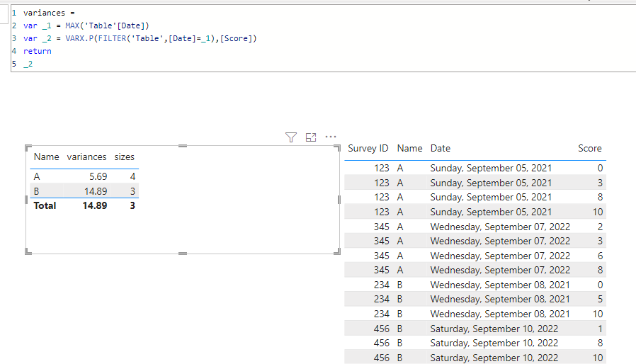This screenshot has width=636, height=364.
Task: Open the More options ellipsis
Action: coord(331,137)
